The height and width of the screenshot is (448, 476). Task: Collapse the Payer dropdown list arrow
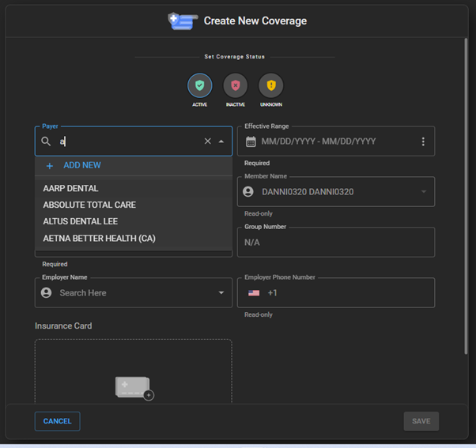point(221,141)
